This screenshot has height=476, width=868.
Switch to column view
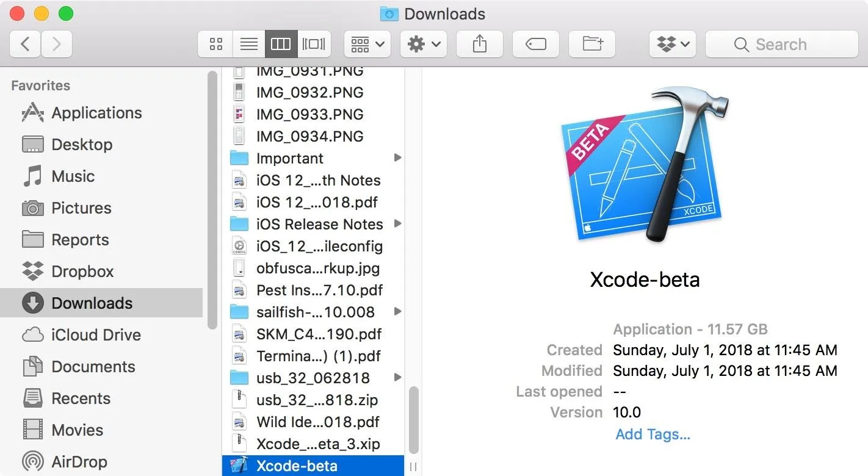click(x=281, y=44)
